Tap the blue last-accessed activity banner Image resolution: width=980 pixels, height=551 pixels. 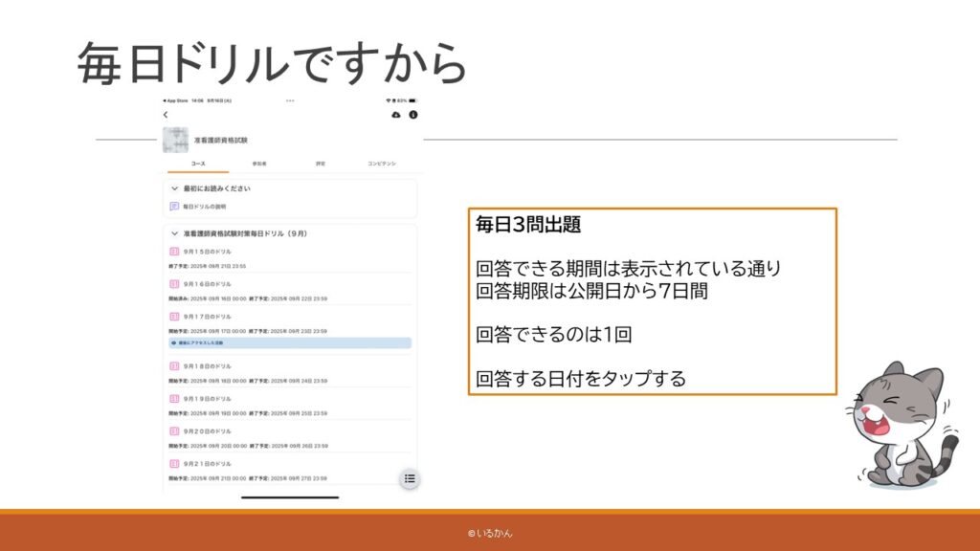coord(289,342)
